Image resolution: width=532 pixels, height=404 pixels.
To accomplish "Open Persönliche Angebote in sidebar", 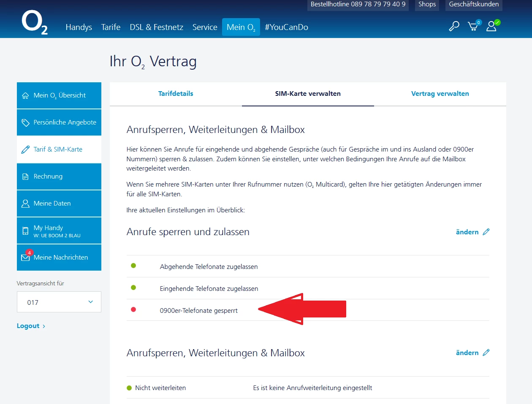I will [59, 122].
